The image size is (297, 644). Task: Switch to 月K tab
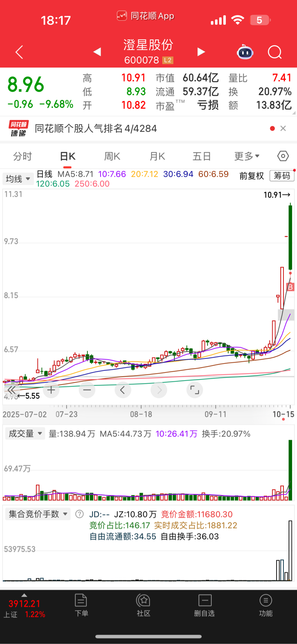(157, 156)
